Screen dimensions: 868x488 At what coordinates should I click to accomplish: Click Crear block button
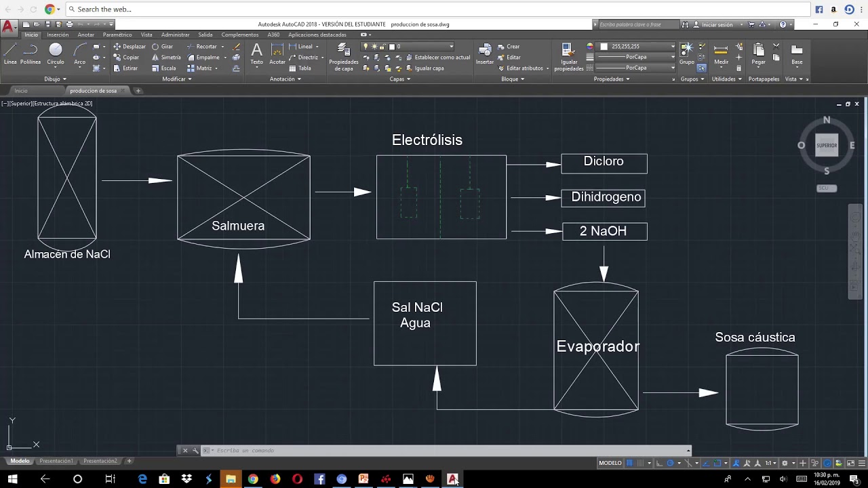tap(509, 47)
